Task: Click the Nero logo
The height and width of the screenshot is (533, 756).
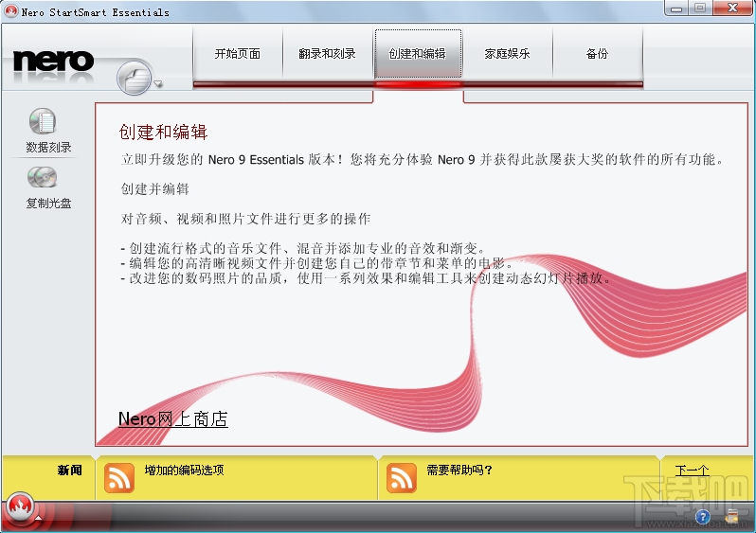Action: pos(53,62)
